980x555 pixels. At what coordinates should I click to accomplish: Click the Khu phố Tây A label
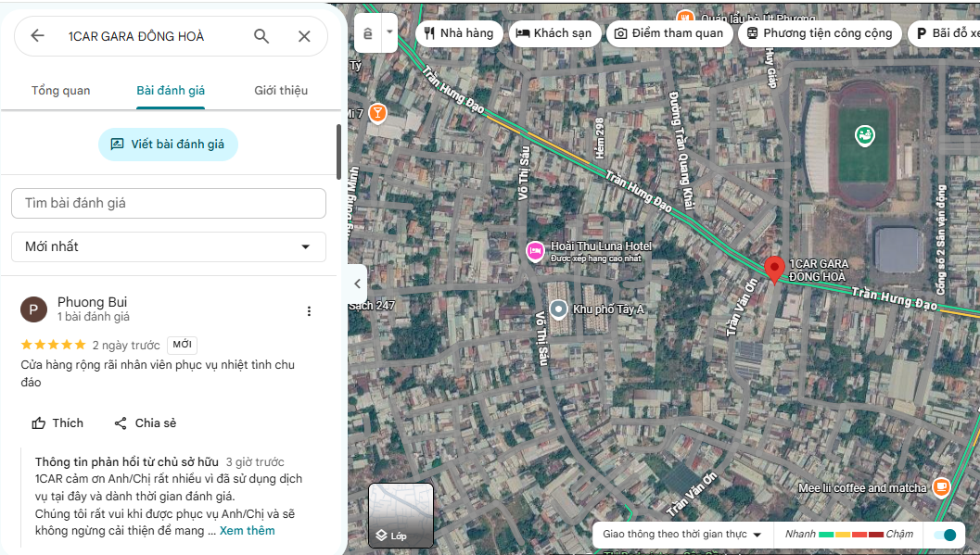tap(608, 309)
